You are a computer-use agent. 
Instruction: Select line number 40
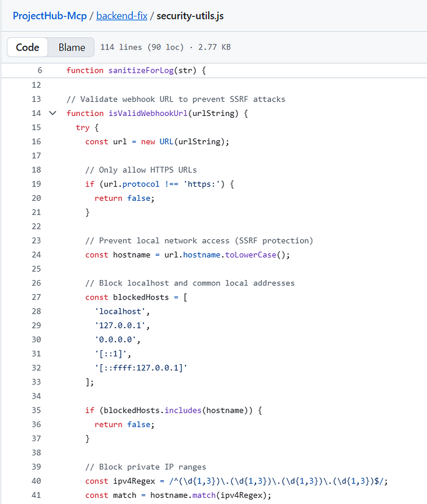tap(37, 481)
